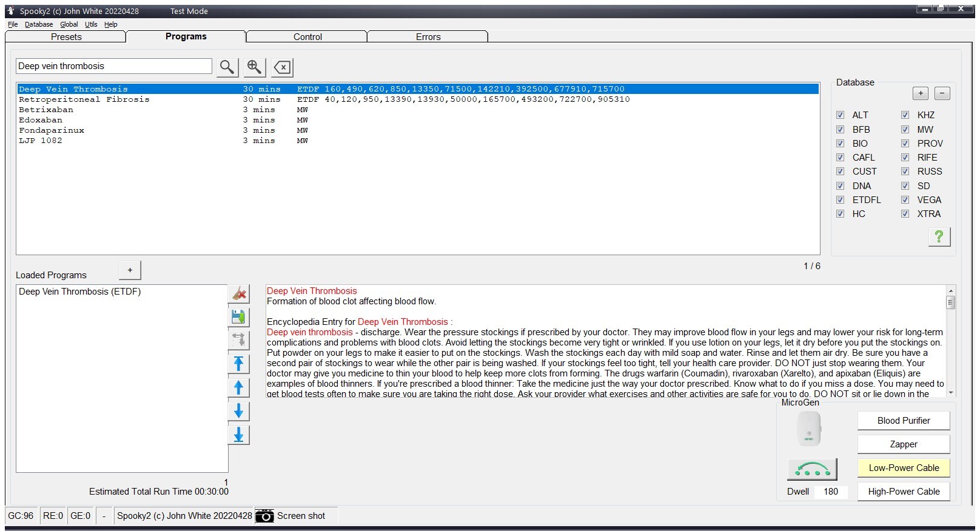Move program up one position
The width and height of the screenshot is (980, 531).
pyautogui.click(x=239, y=387)
